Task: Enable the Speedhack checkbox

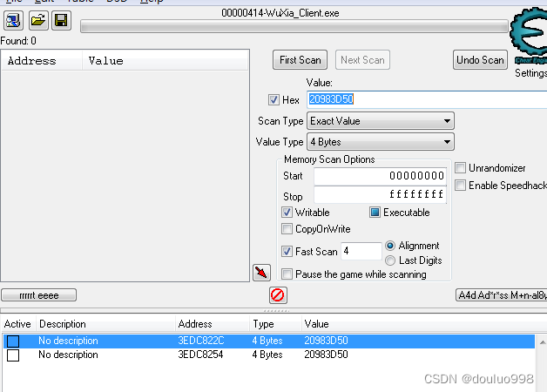Action: 460,186
